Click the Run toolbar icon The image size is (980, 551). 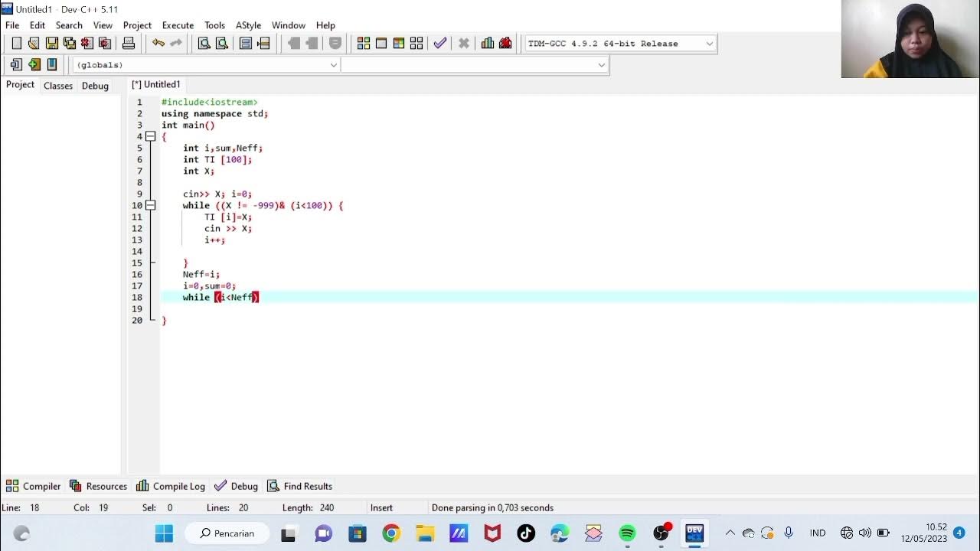pos(381,44)
